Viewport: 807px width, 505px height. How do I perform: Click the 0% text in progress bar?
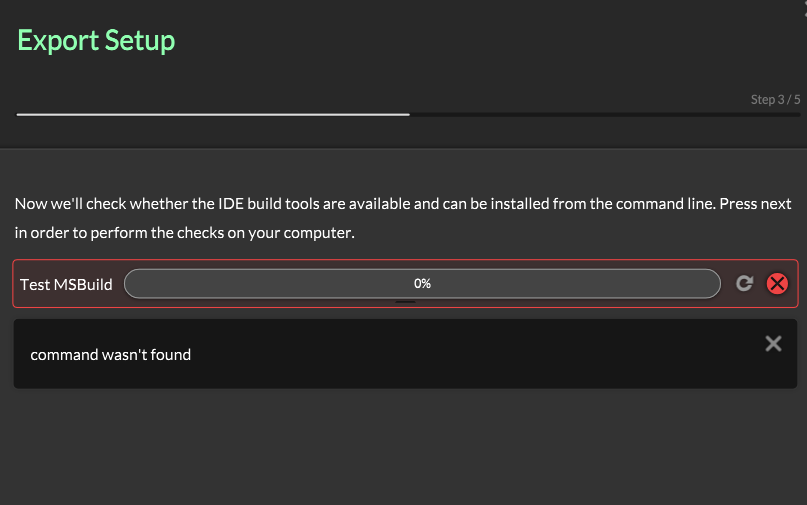click(x=422, y=284)
